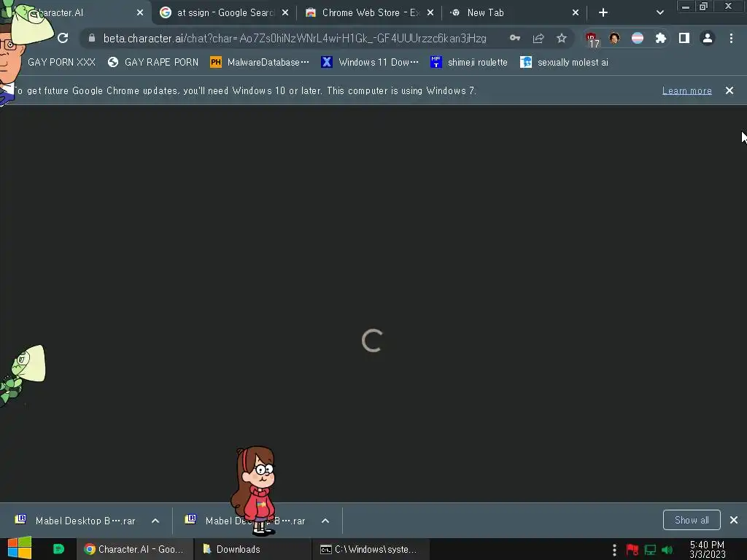The width and height of the screenshot is (747, 560).
Task: Click the volume speaker tray icon
Action: click(667, 550)
